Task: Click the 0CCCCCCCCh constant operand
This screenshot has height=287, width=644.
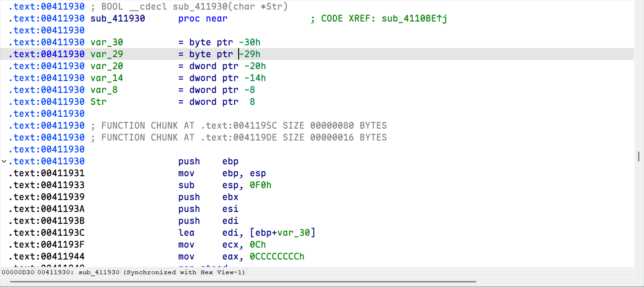Action: (277, 256)
